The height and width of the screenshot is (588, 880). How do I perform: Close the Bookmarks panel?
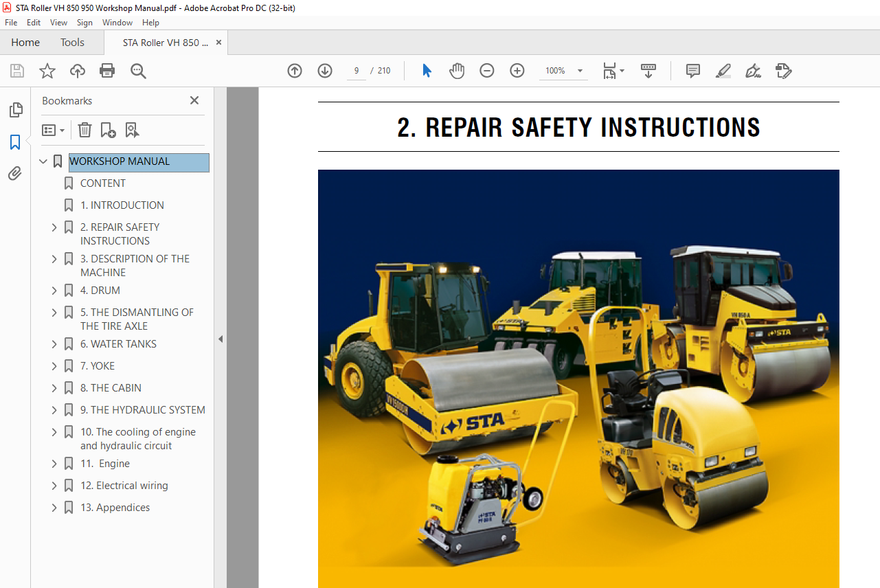click(194, 100)
